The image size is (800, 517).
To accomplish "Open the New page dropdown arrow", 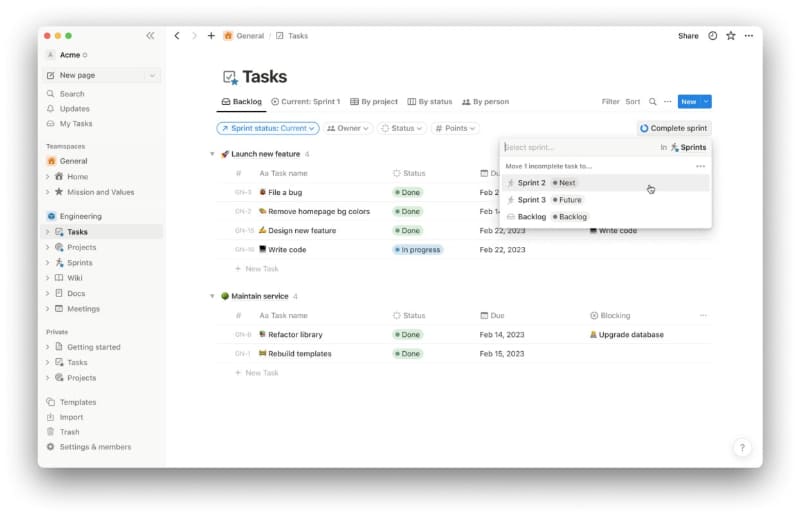I will (152, 75).
